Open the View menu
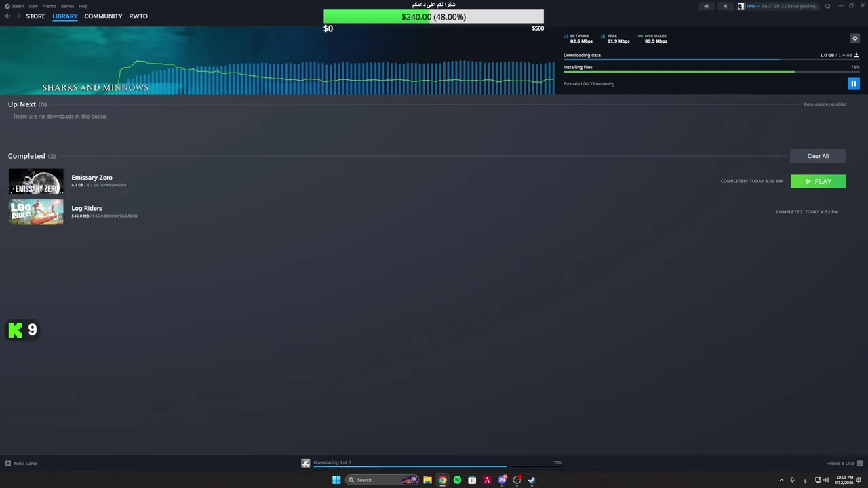 point(33,6)
